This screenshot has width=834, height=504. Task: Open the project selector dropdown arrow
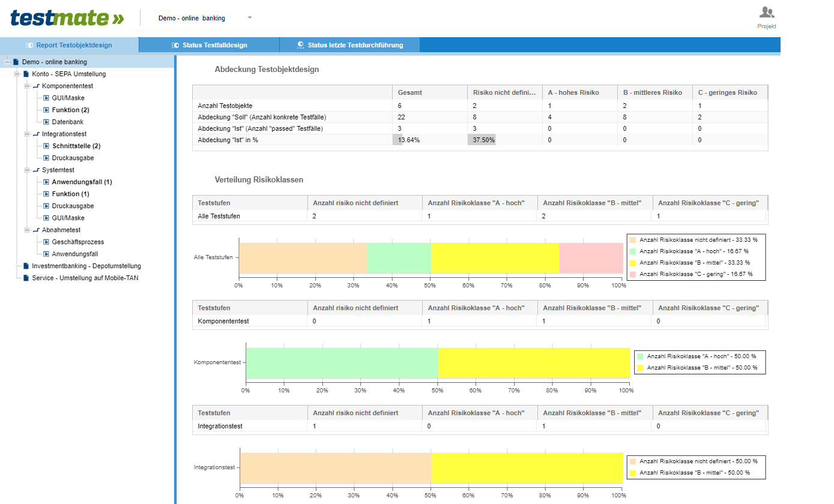(250, 17)
